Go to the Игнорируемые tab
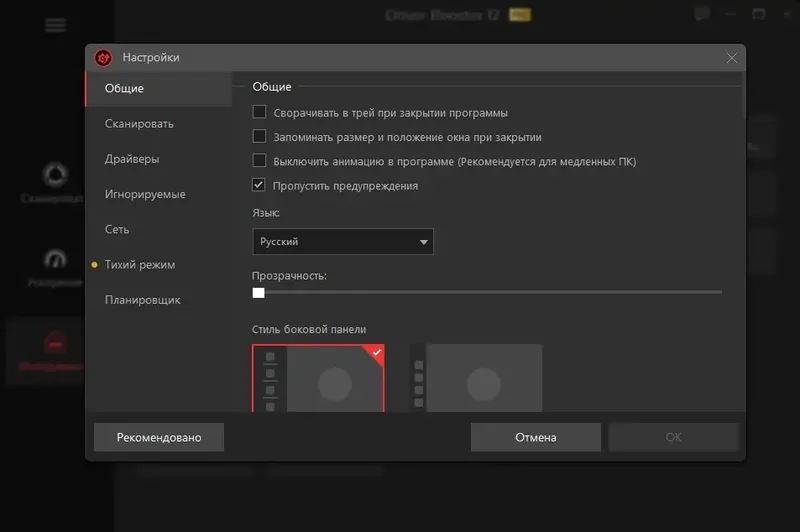This screenshot has height=532, width=800. tap(159, 194)
